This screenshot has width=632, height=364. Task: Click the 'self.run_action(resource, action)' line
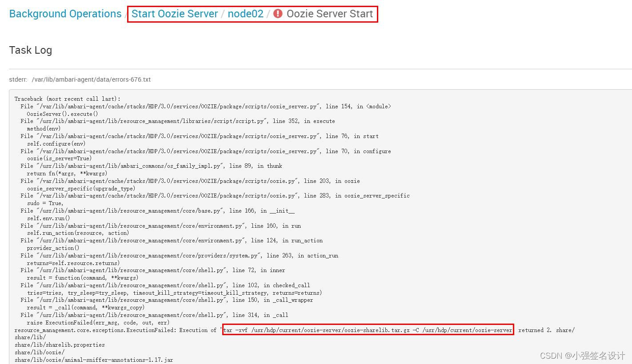click(78, 233)
